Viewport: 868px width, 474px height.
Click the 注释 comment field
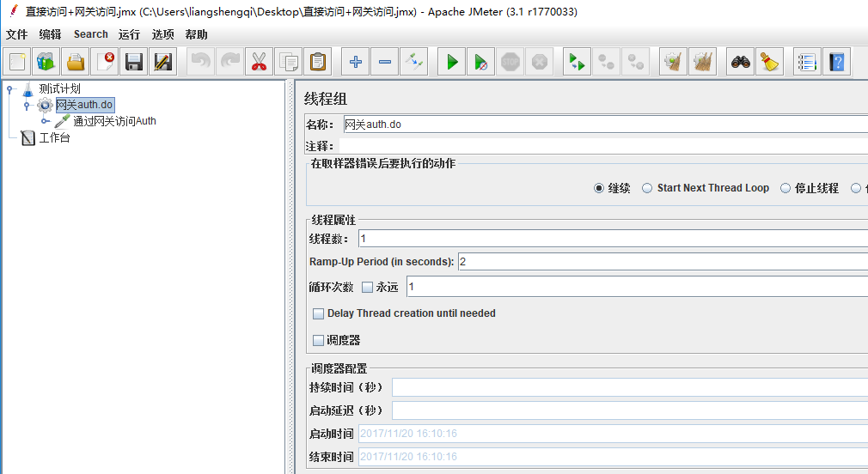[603, 146]
